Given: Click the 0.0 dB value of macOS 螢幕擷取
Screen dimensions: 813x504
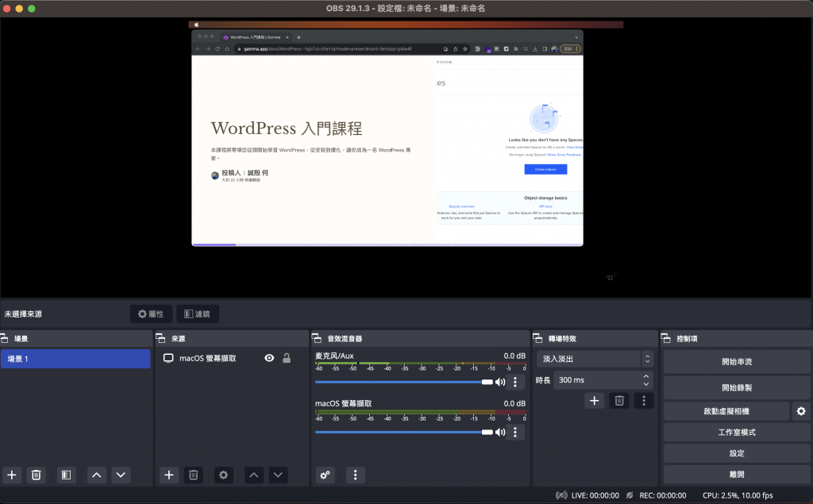Looking at the screenshot, I should [x=514, y=403].
